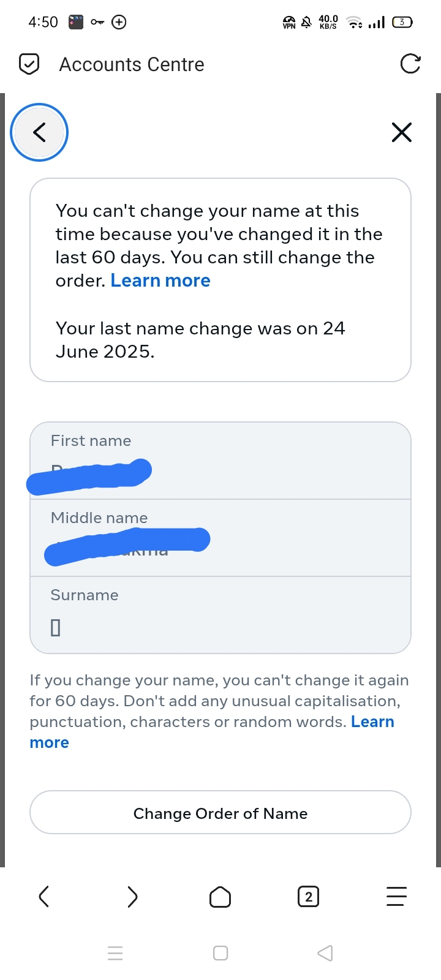
Task: Tap the system back triangle button
Action: click(325, 953)
